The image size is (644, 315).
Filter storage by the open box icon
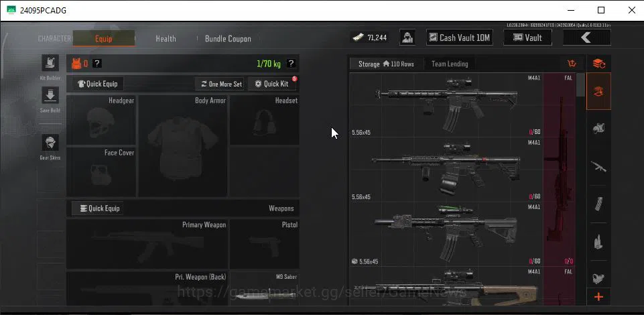click(x=599, y=278)
